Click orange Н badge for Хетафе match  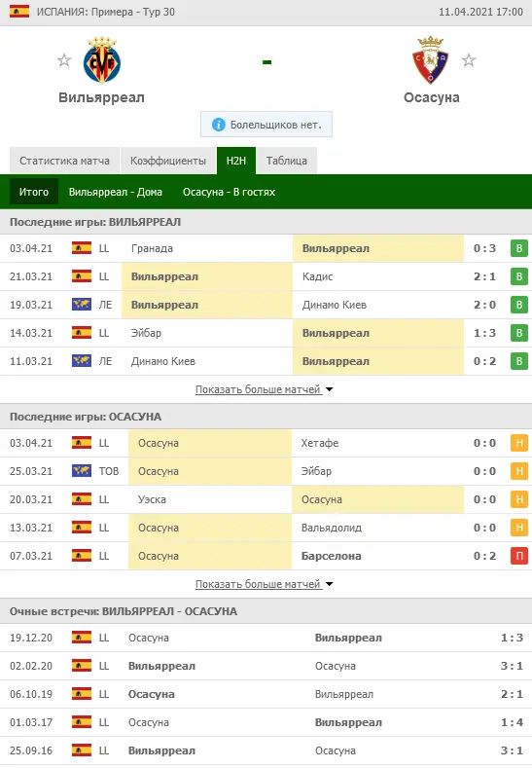click(x=519, y=443)
